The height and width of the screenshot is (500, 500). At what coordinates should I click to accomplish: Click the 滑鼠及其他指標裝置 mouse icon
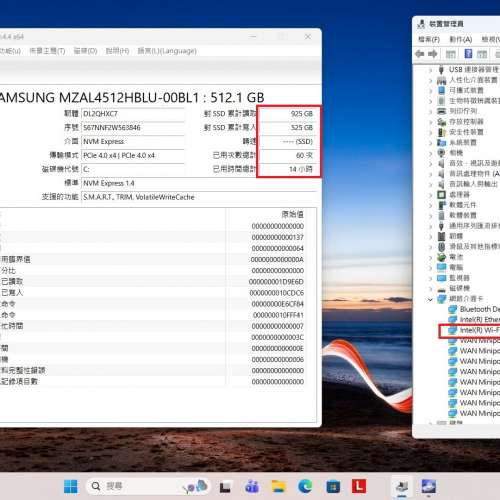[x=441, y=247]
